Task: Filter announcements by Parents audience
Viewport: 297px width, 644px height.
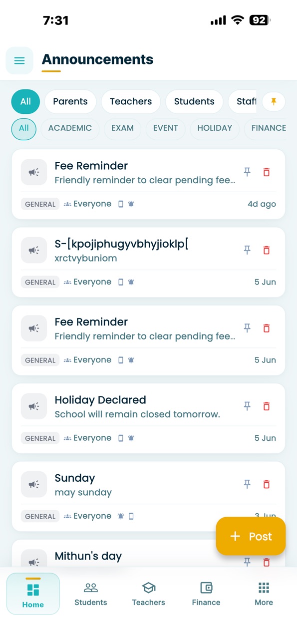Action: click(70, 102)
